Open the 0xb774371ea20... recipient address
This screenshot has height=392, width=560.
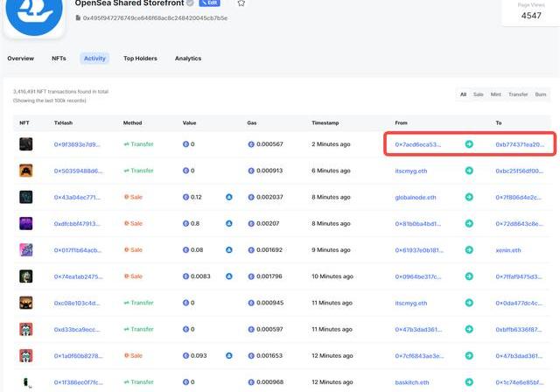[x=520, y=144]
